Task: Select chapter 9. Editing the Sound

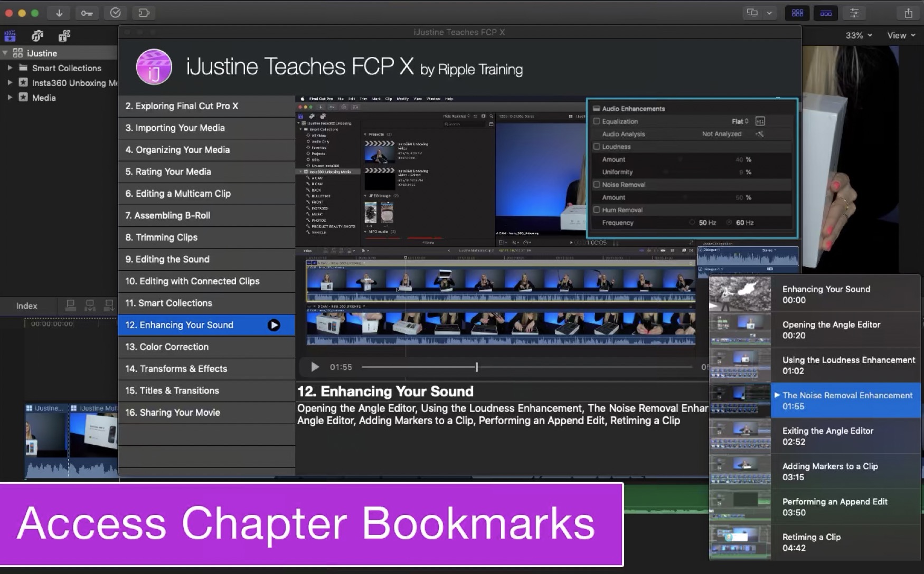Action: point(167,259)
